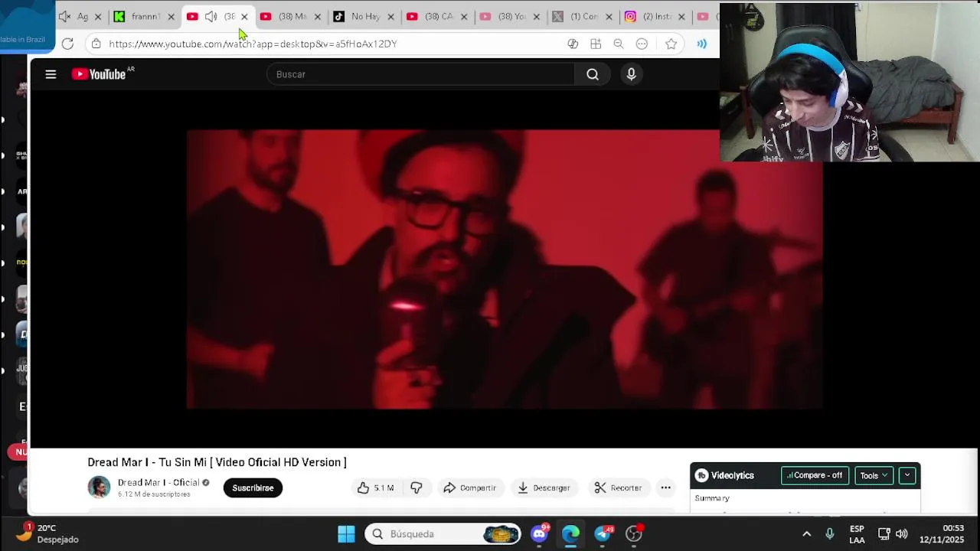Unmute the muted 'Ag' tab speaker icon
Image resolution: width=980 pixels, height=551 pixels.
[65, 16]
